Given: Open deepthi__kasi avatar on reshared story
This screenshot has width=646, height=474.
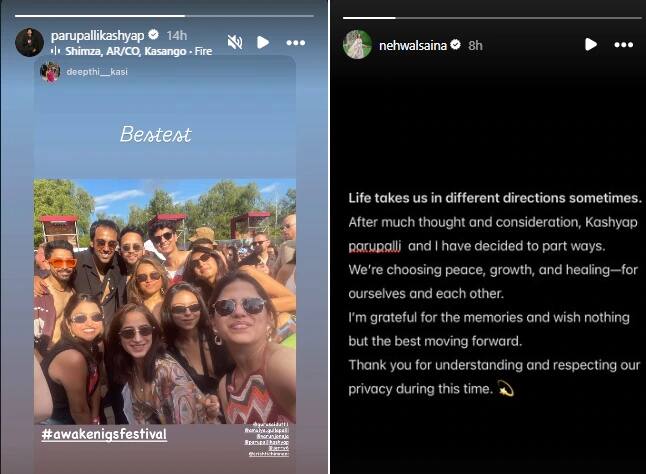Looking at the screenshot, I should click(x=50, y=72).
